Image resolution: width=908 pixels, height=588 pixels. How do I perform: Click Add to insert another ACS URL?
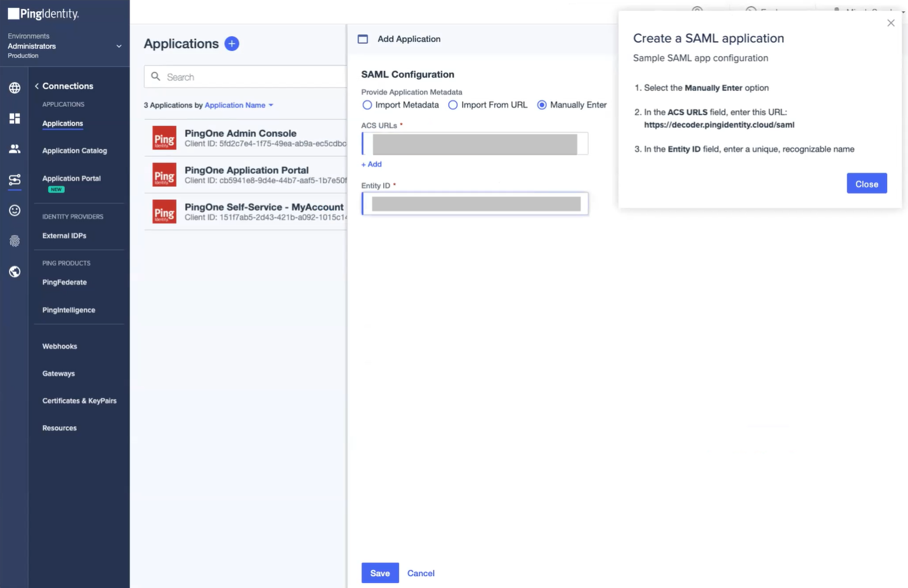pyautogui.click(x=371, y=164)
